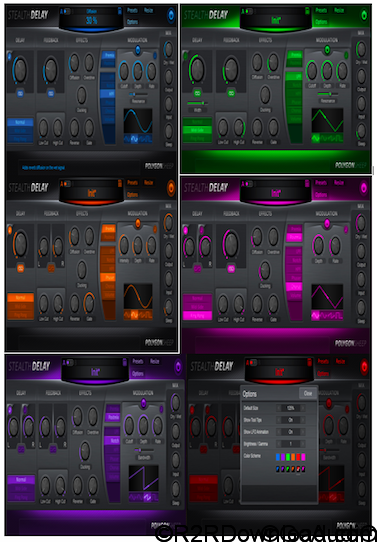This screenshot has height=542, width=377.
Task: Click Ducking knob in green window
Action: 265,95
